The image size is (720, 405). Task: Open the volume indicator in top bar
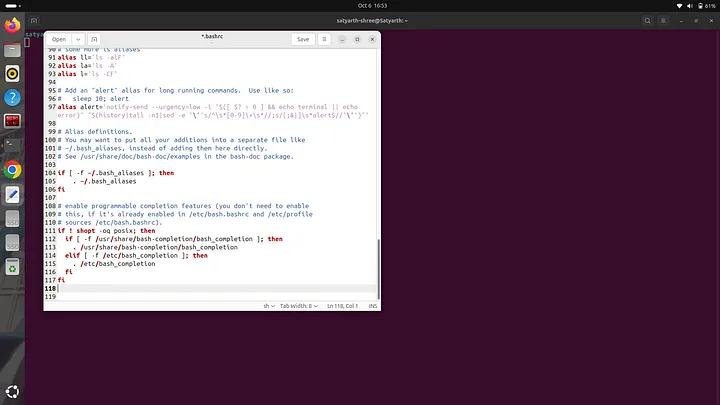coord(690,6)
